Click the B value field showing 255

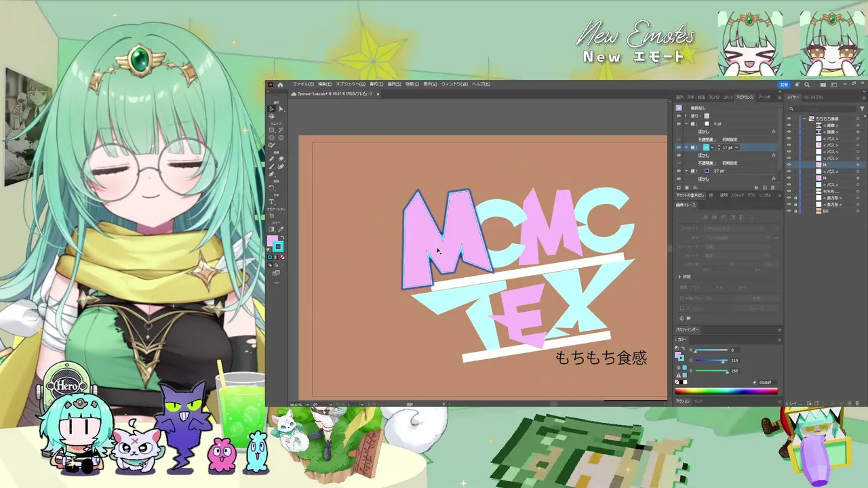point(735,371)
